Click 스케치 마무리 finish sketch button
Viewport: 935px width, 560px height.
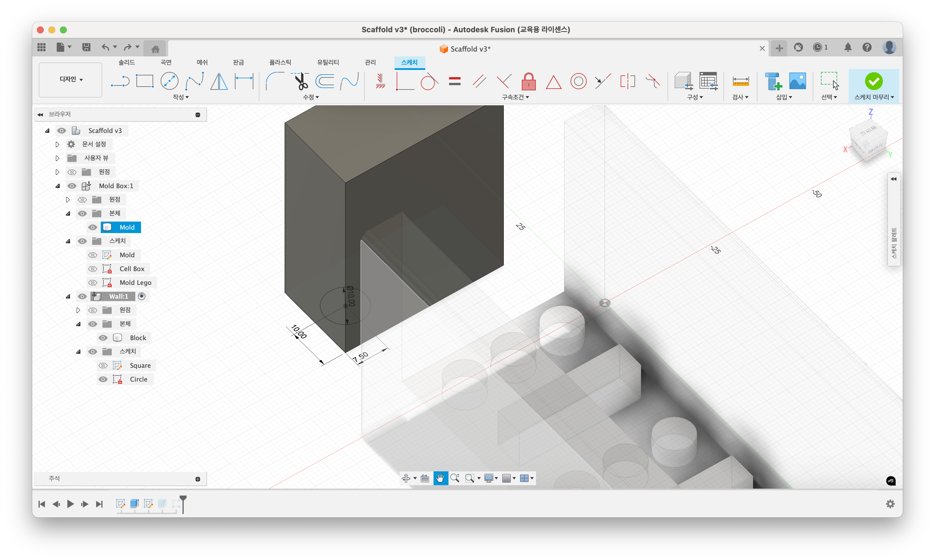[x=873, y=86]
